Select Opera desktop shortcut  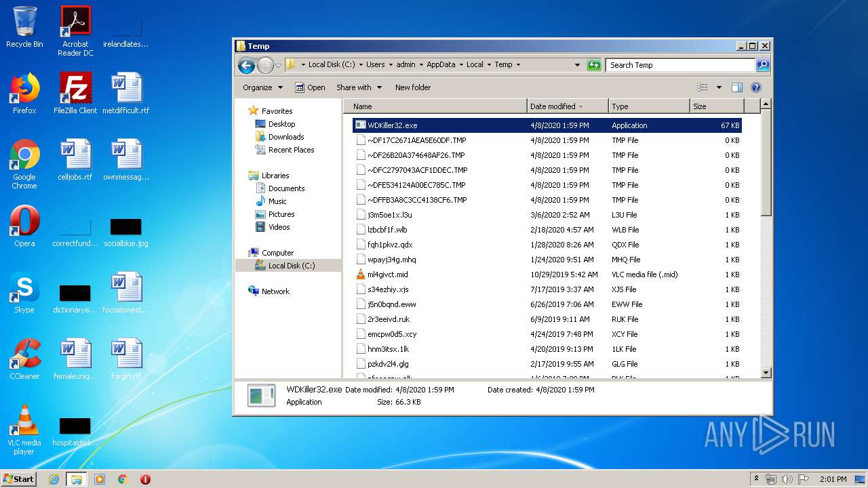point(24,226)
